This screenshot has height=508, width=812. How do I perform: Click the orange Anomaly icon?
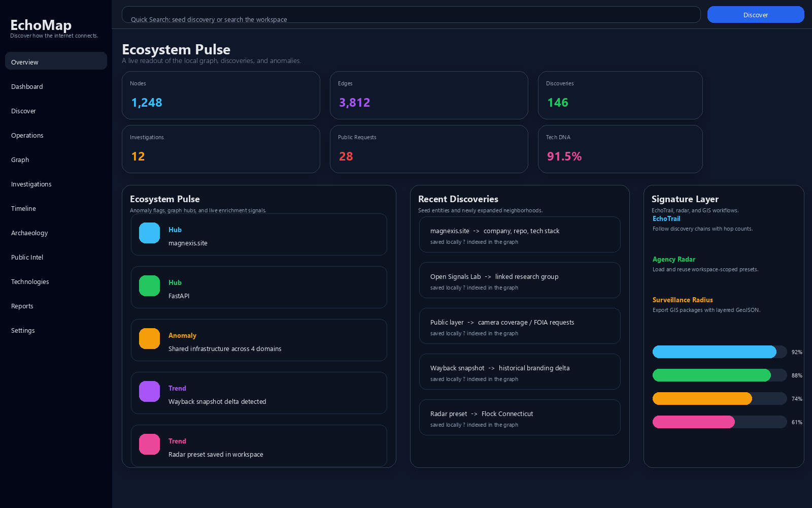point(149,339)
